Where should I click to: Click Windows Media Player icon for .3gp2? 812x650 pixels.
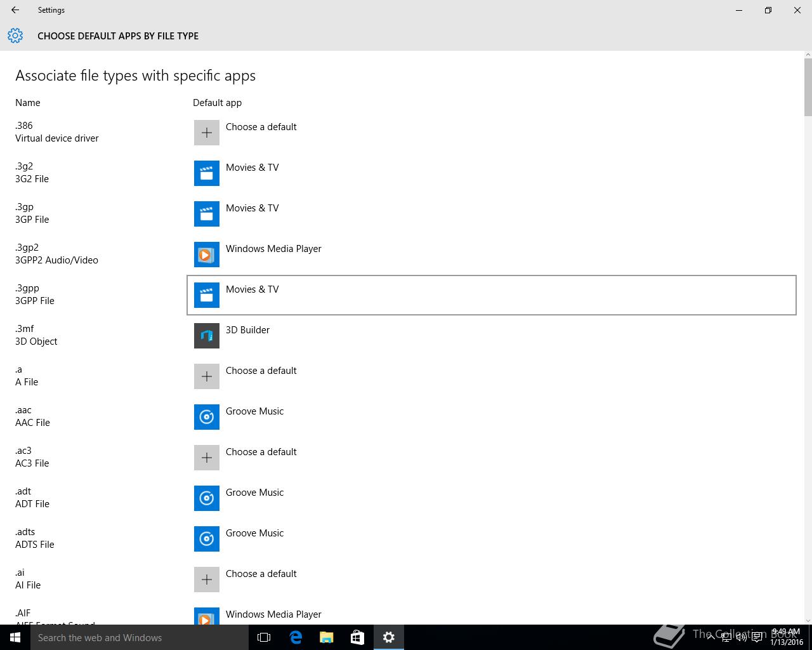pos(206,255)
